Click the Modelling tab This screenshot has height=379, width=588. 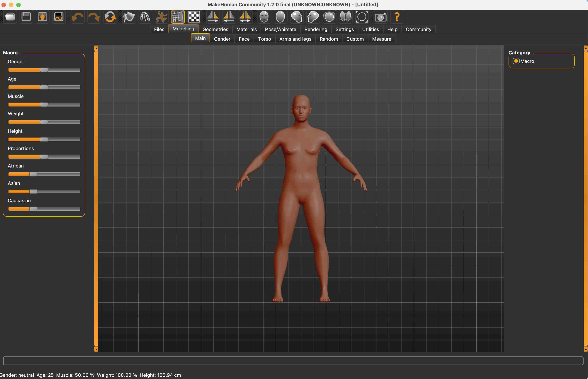pyautogui.click(x=183, y=28)
